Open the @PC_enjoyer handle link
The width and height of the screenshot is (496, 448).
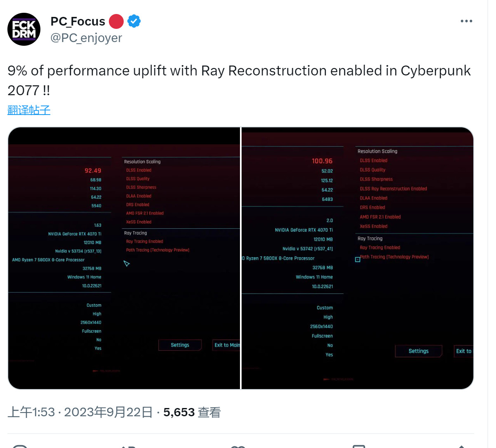[86, 38]
